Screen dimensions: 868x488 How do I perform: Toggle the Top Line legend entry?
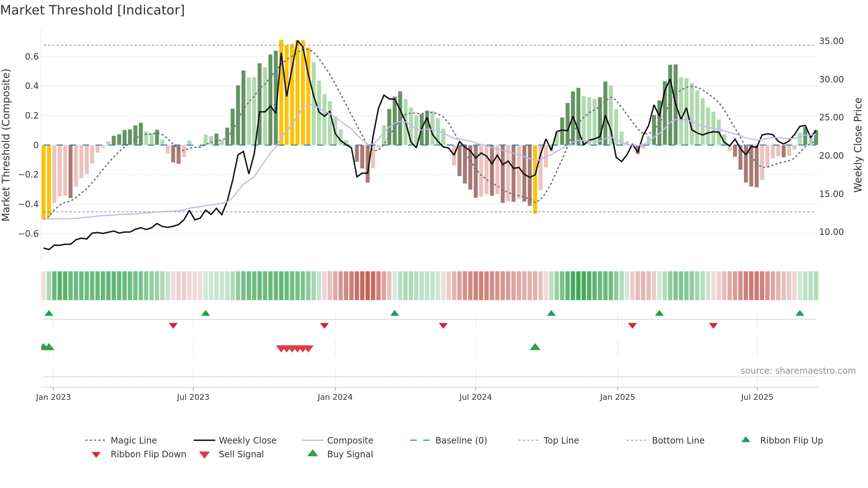tap(549, 440)
